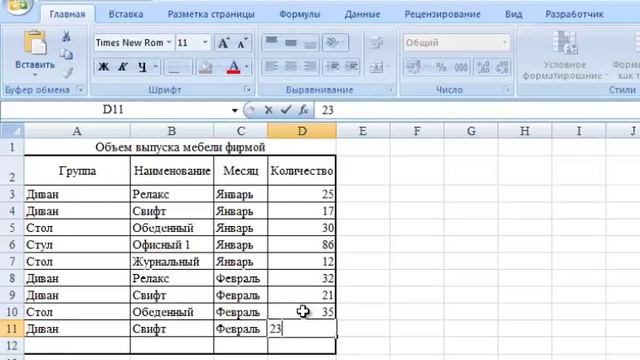Click the Copy icon in clipboard group
This screenshot has width=640, height=360.
pyautogui.click(x=66, y=54)
